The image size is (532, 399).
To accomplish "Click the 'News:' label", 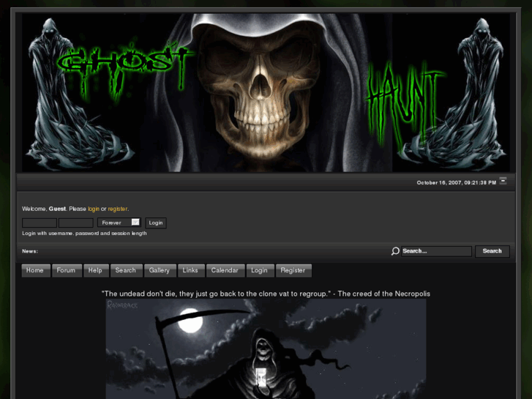I will point(30,251).
